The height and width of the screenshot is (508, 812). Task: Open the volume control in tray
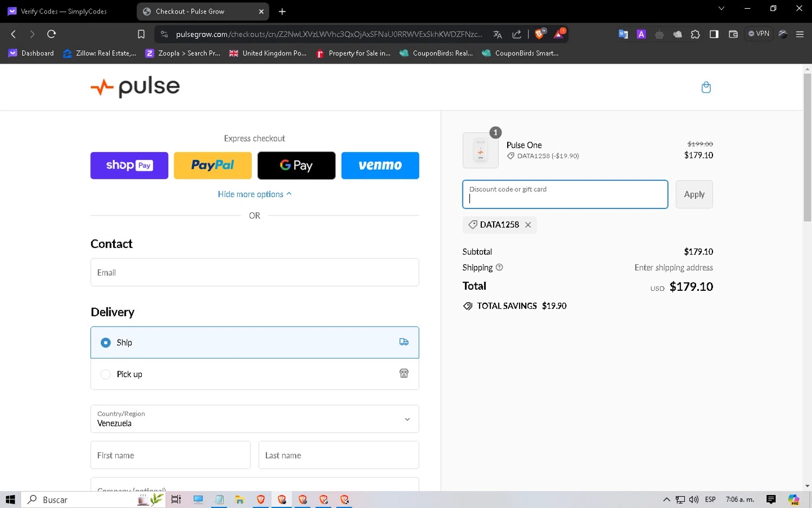click(693, 499)
